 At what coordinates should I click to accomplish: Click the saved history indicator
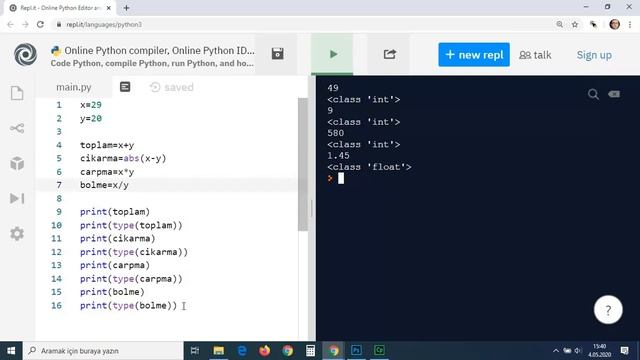172,87
